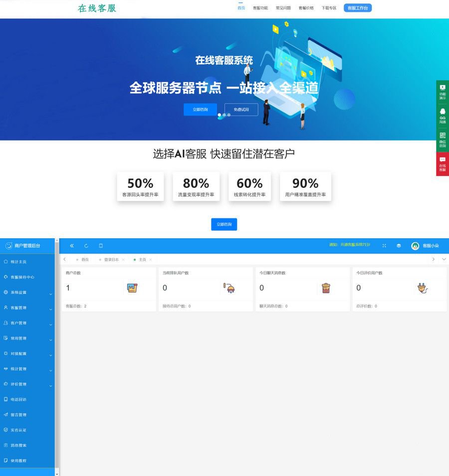Click the 立即咨询 button below the percentages

click(224, 224)
